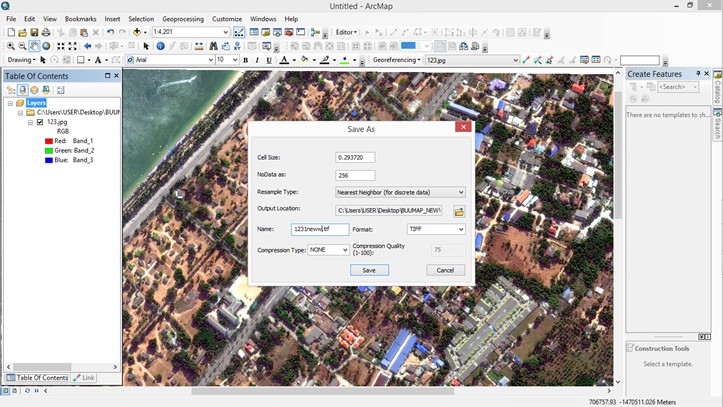Screen dimensions: 723x407
Task: Open the Geoprocessing menu
Action: pyautogui.click(x=183, y=19)
